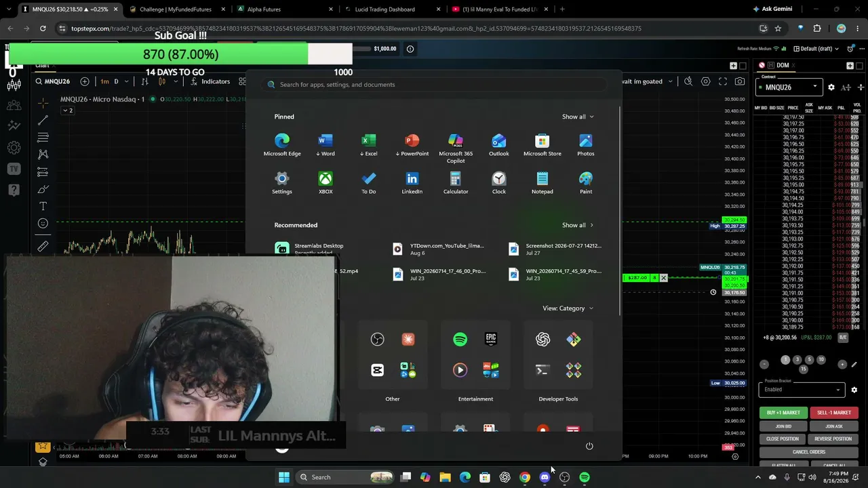The image size is (868, 488).
Task: Switch to Lucid Trading Dashboard tab
Action: (x=392, y=9)
